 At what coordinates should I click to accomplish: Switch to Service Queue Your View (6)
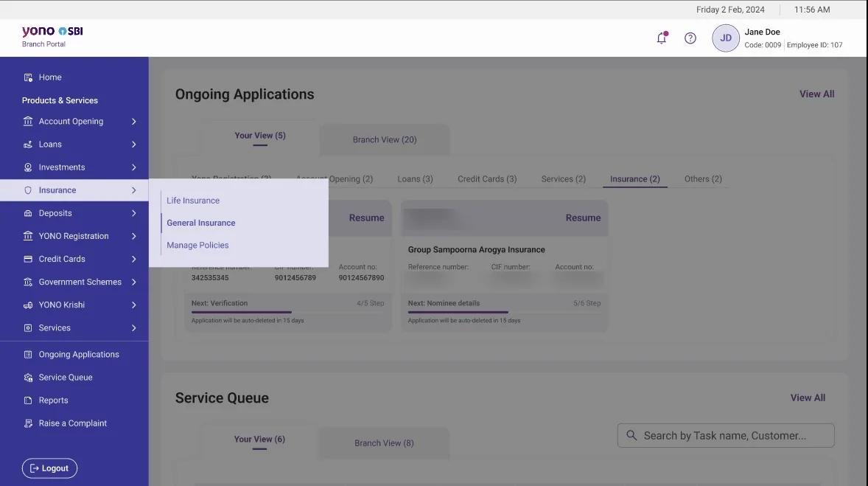pos(259,440)
